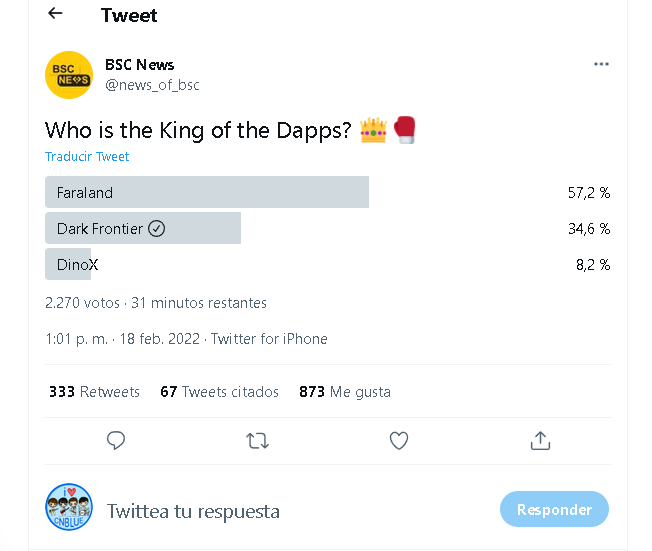Open the BSC News profile avatar
This screenshot has width=652, height=551.
pyautogui.click(x=69, y=75)
